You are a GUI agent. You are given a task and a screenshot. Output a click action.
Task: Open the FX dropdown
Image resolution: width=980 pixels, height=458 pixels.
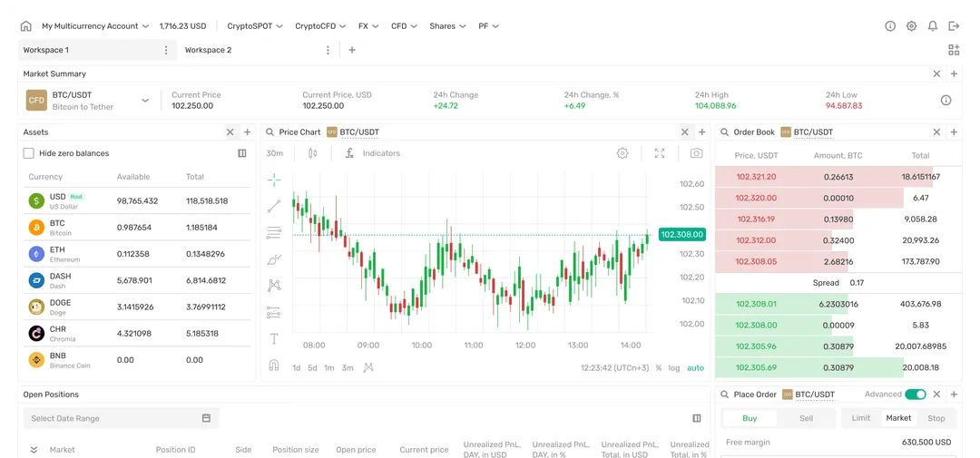point(368,26)
